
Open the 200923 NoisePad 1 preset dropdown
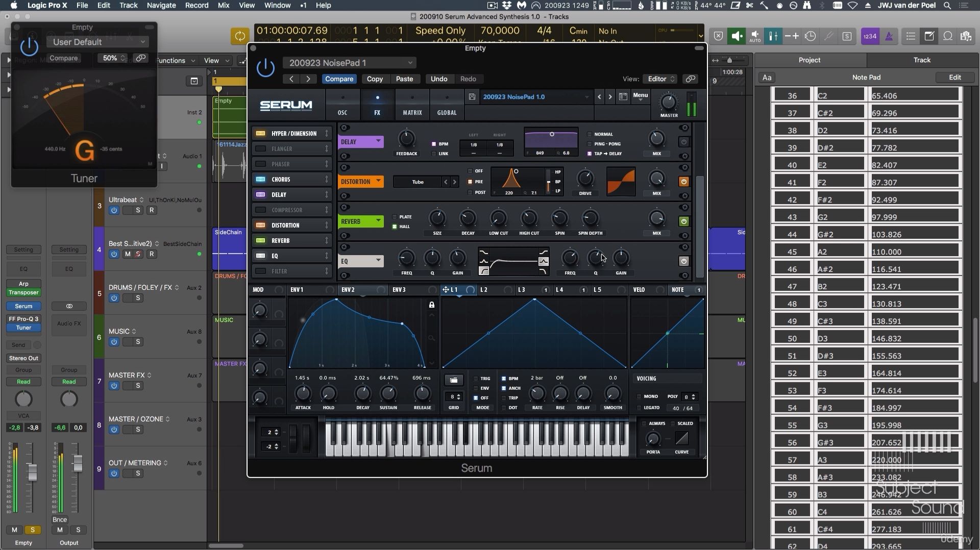pyautogui.click(x=350, y=63)
